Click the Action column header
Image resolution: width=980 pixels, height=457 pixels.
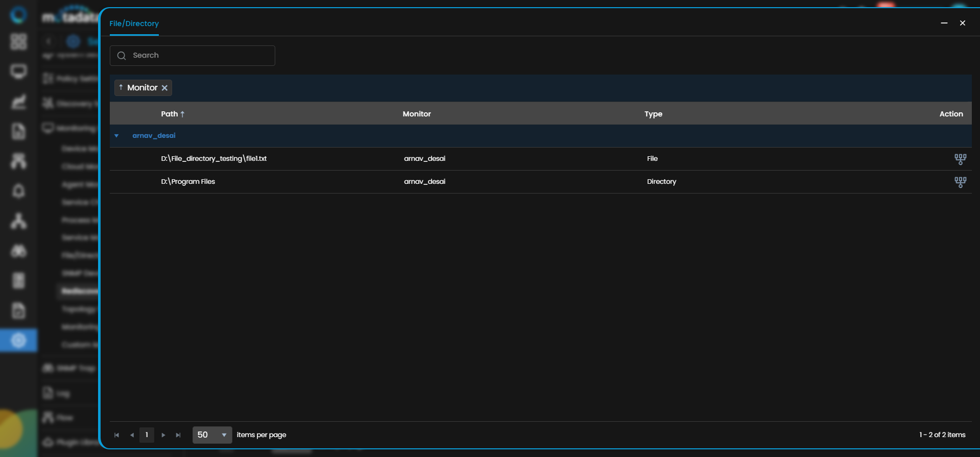[x=951, y=114]
